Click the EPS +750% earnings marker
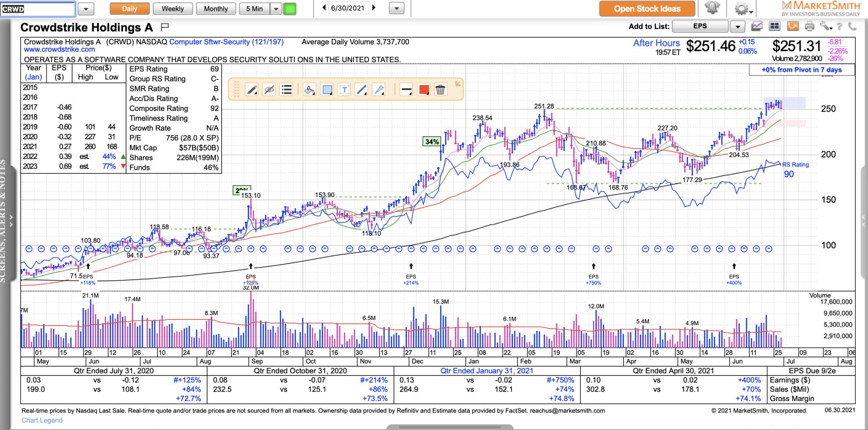868x430 pixels. (x=593, y=280)
